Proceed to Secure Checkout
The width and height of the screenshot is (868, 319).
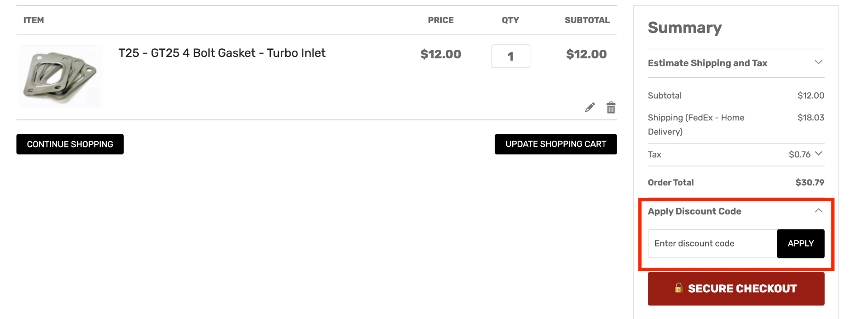736,289
